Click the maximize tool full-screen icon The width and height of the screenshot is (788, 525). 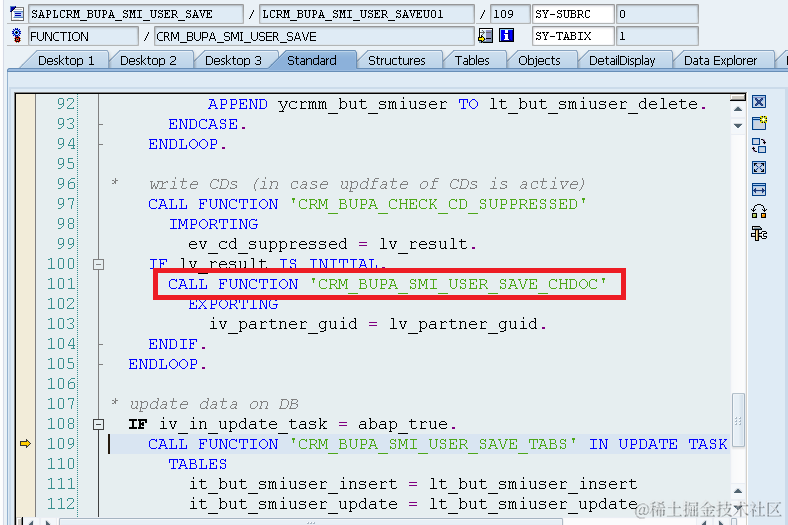tap(759, 168)
